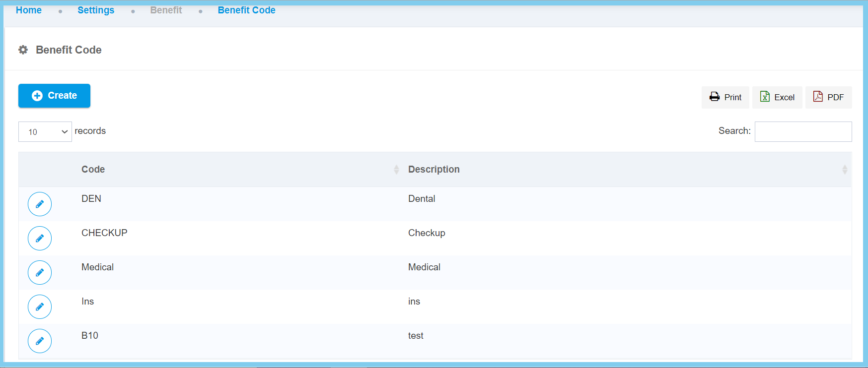Open edit for the Ins code
This screenshot has height=368, width=868.
[x=40, y=307]
